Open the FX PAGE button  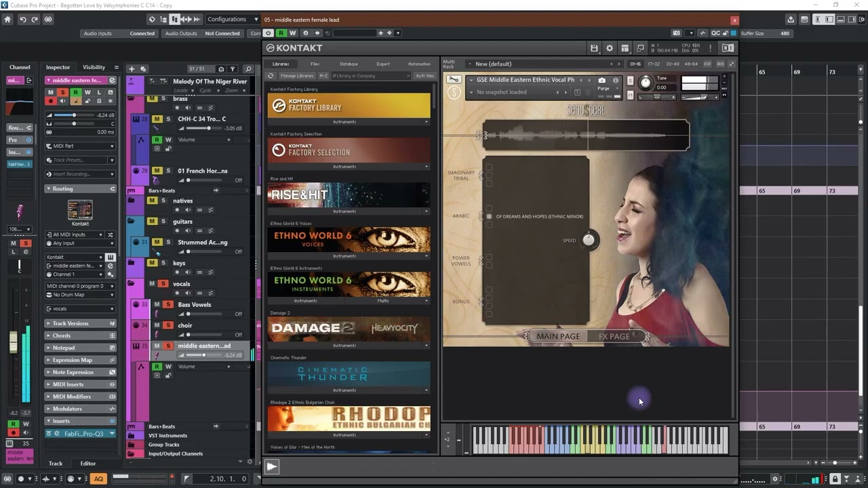(x=614, y=336)
